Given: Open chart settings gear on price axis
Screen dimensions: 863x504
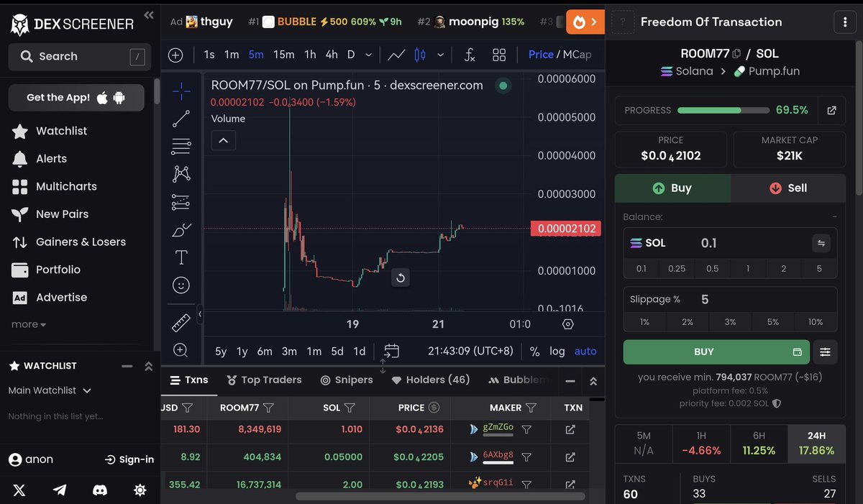Looking at the screenshot, I should click(x=568, y=324).
